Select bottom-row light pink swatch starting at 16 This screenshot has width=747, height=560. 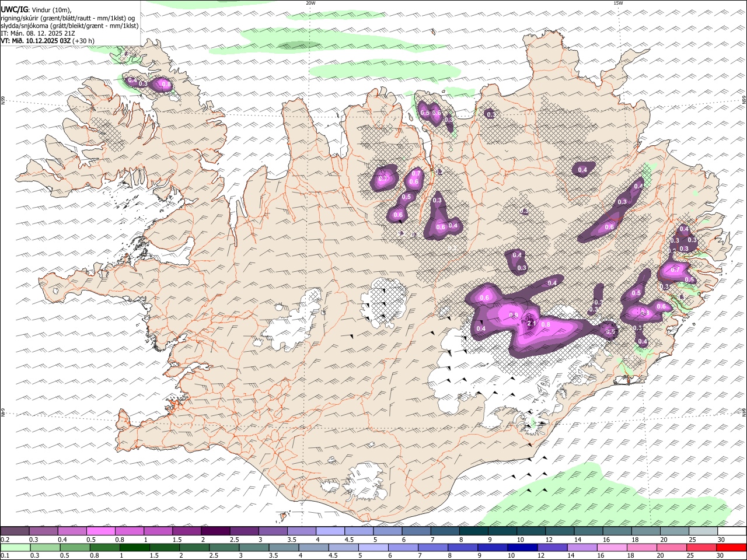click(x=611, y=548)
